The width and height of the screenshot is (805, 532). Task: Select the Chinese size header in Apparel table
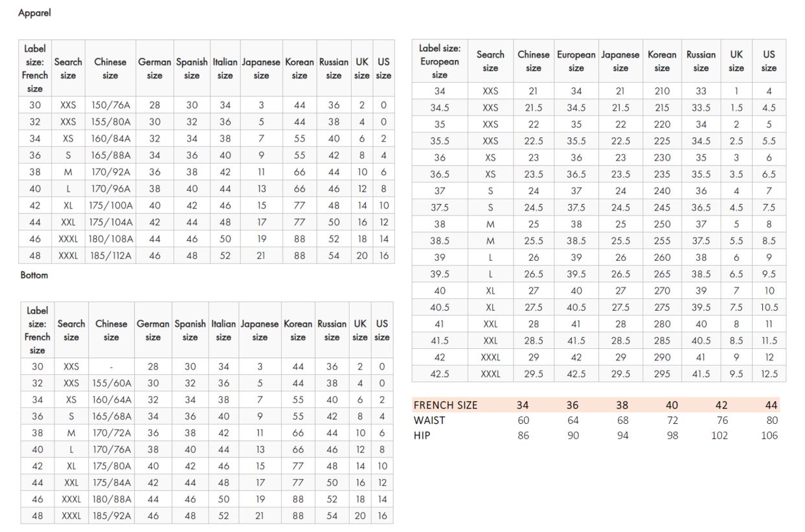point(110,69)
